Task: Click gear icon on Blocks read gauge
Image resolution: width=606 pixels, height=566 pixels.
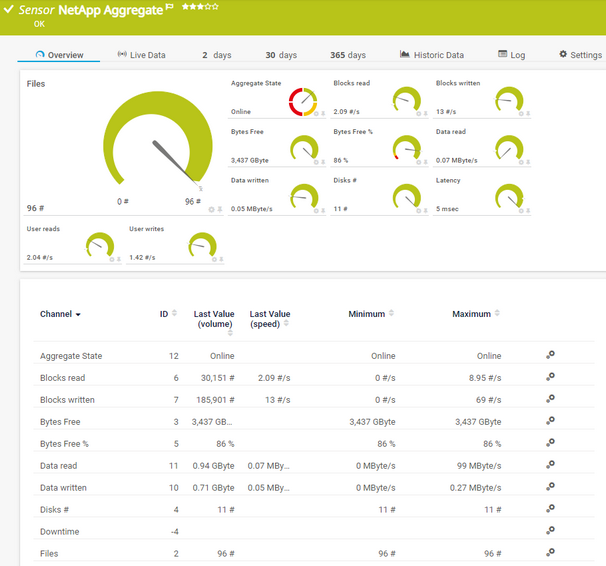Action: pos(419,114)
